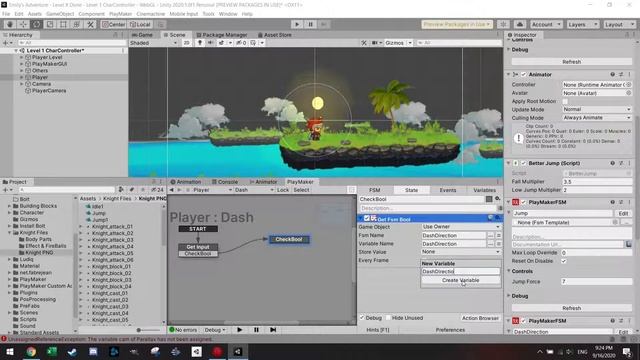Image resolution: width=640 pixels, height=360 pixels.
Task: Toggle scene audio speaker icon
Action: 211,42
